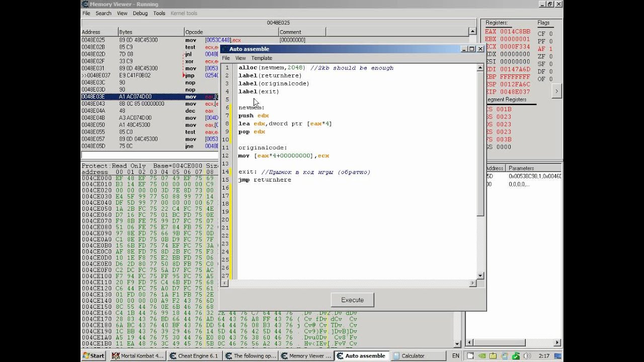Click hex dump row 004CE000

pos(150,178)
